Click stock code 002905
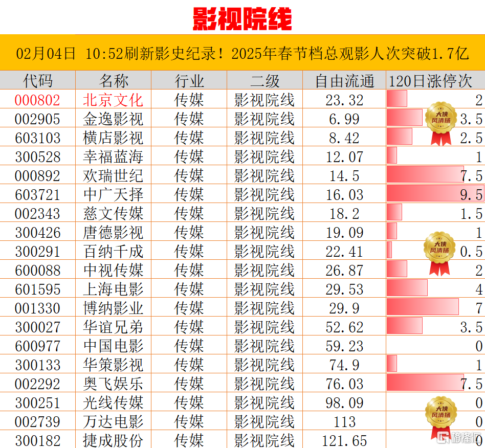 37,119
